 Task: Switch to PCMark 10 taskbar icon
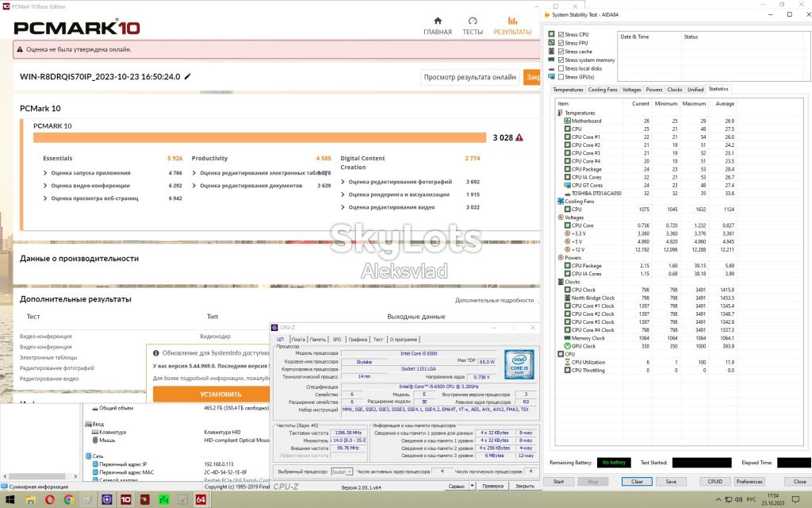pos(126,500)
